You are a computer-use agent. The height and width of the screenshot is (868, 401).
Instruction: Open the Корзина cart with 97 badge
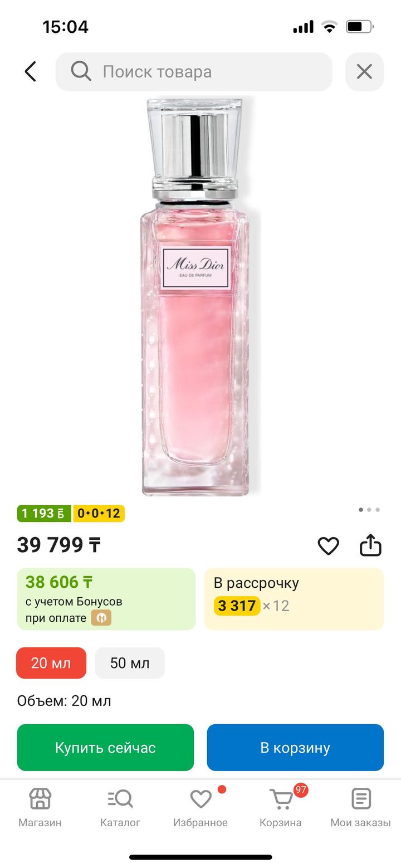click(281, 807)
